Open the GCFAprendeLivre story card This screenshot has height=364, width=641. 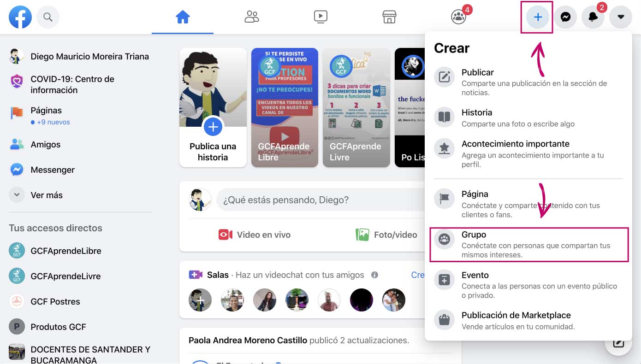356,107
